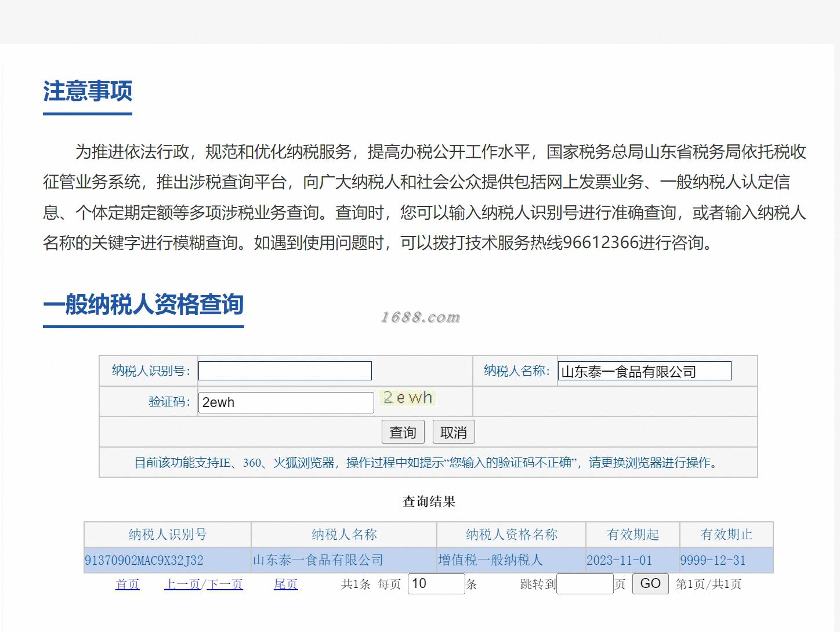Image resolution: width=840 pixels, height=632 pixels.
Task: Select the 9999-12-31 end date cell
Action: click(x=726, y=560)
